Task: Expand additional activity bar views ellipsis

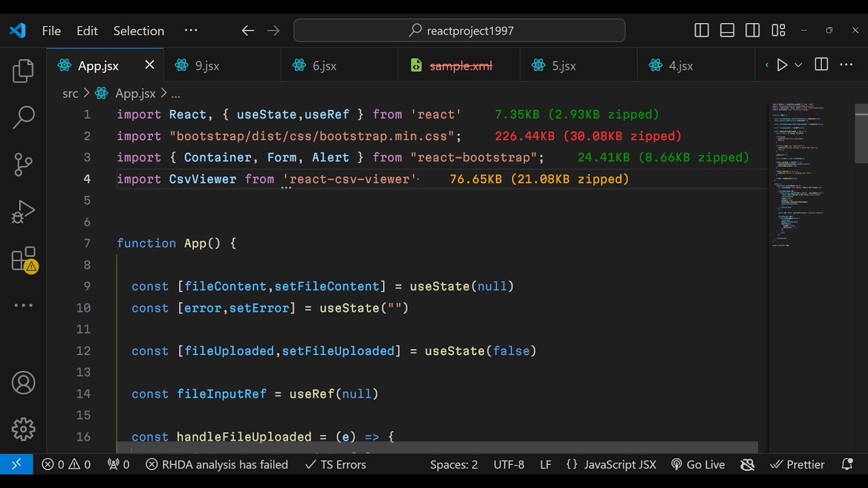Action: pyautogui.click(x=23, y=306)
